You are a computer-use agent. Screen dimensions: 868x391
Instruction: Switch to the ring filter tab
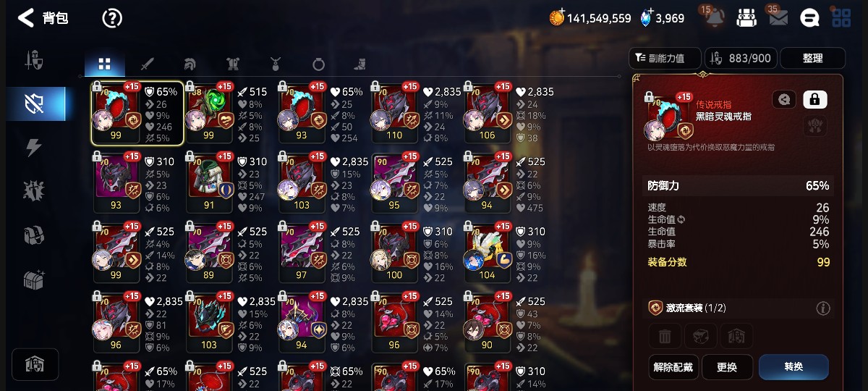pos(318,64)
